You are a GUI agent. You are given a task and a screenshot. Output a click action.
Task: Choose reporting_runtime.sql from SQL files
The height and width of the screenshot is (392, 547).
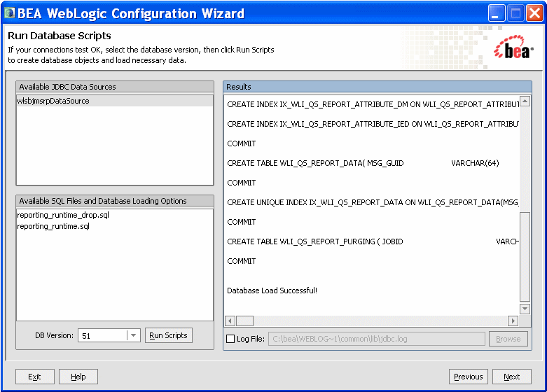click(53, 226)
